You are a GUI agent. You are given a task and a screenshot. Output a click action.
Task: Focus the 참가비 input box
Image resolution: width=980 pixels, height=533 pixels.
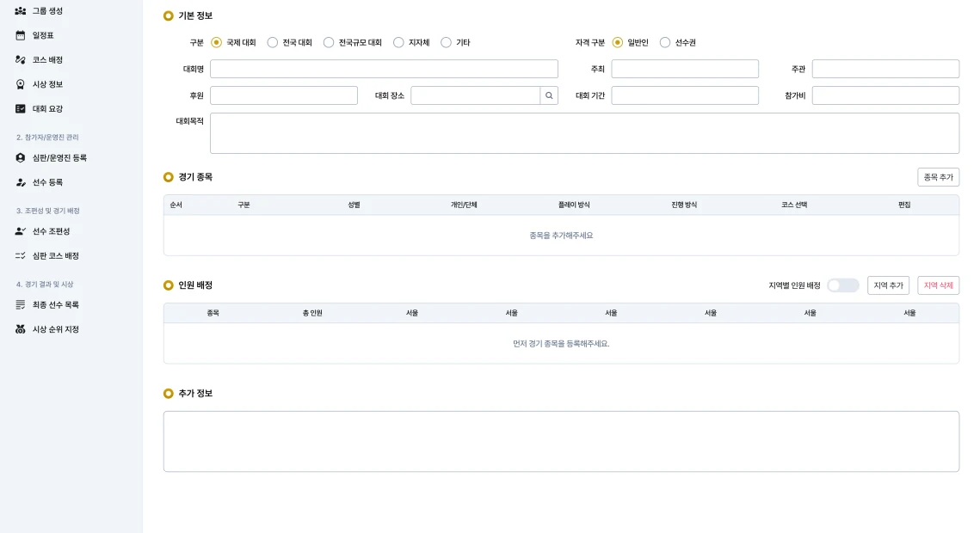[885, 95]
